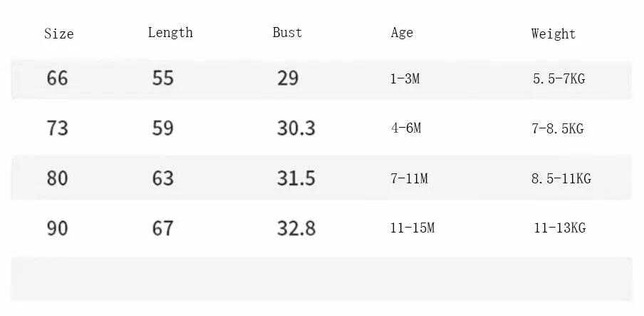
Task: Select the 11-15M age cell
Action: [x=412, y=228]
